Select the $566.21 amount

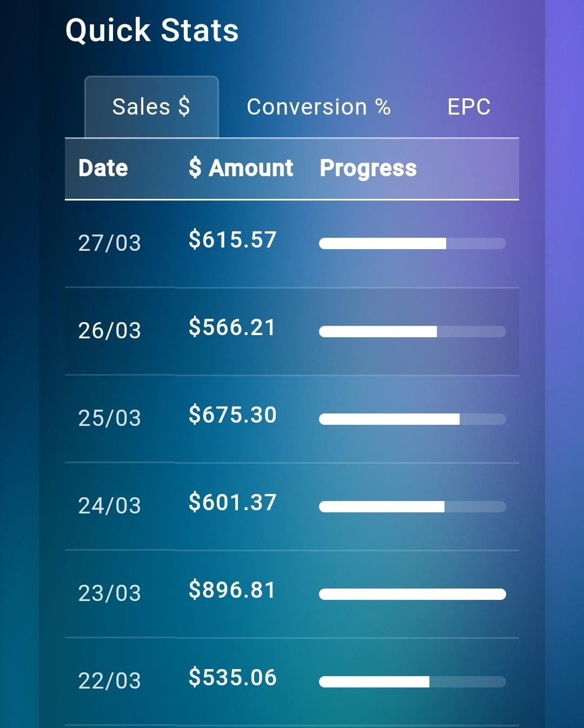233,327
